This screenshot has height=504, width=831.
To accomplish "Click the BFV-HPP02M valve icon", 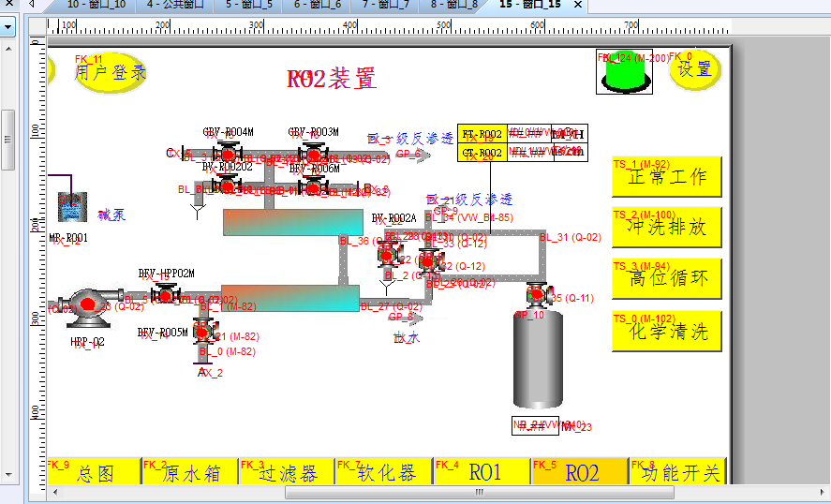I will coord(166,296).
